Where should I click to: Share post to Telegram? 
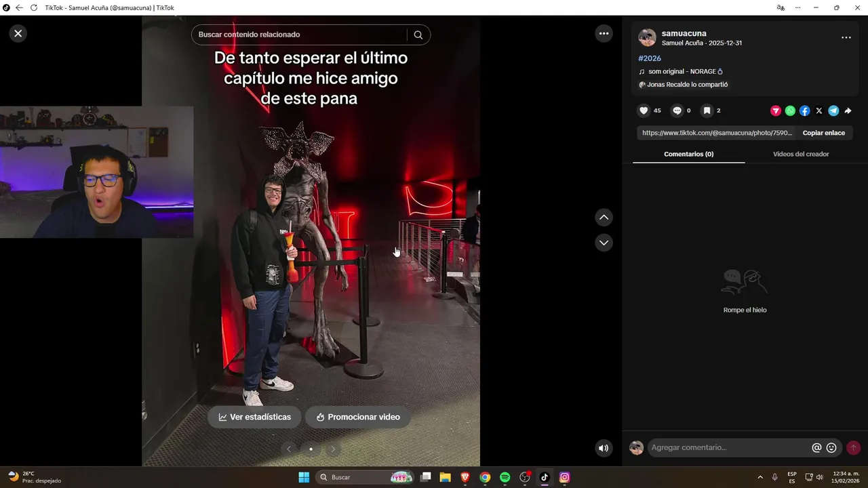[833, 110]
